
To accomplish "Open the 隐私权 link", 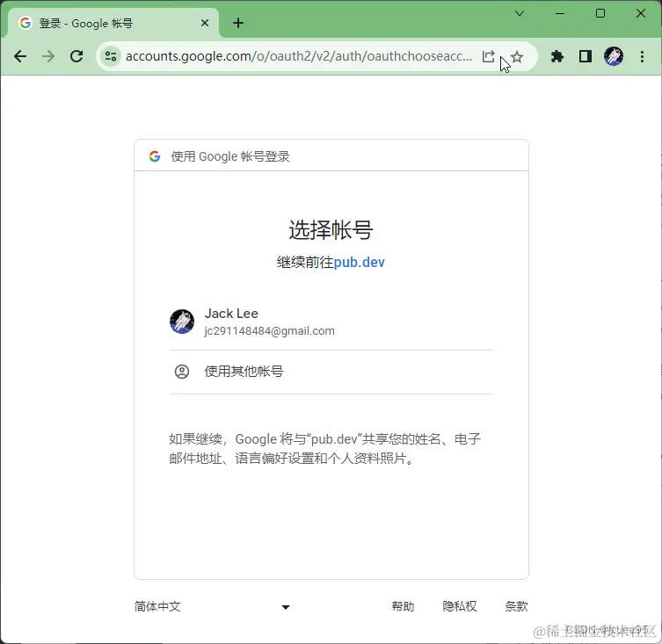I will 460,606.
